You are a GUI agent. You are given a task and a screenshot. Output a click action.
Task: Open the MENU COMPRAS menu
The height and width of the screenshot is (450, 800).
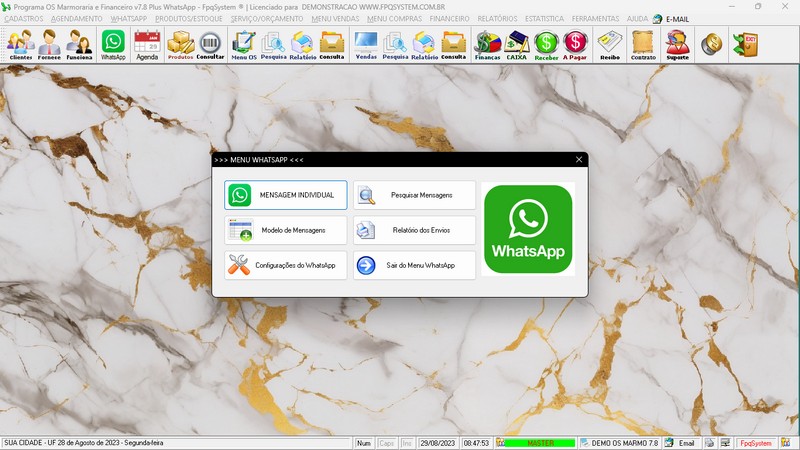pyautogui.click(x=394, y=18)
